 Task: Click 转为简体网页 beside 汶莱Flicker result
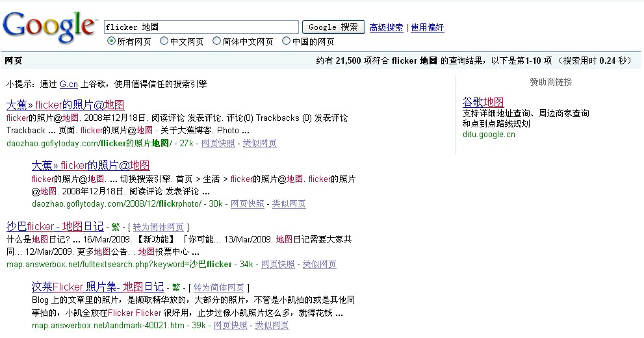tap(218, 287)
